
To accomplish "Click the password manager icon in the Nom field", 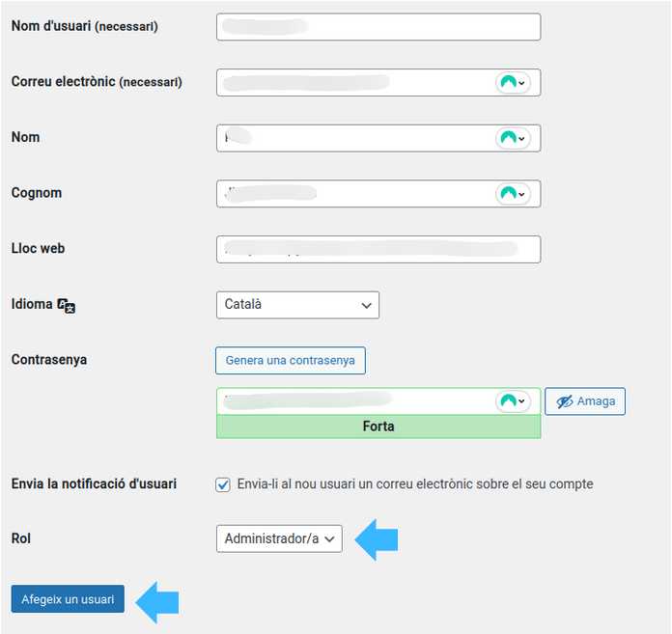I will tap(512, 138).
